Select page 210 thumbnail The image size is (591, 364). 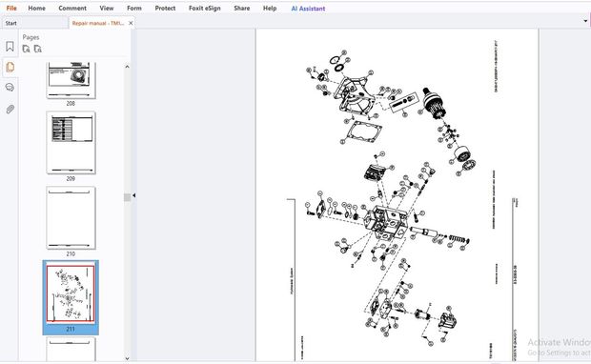coord(71,218)
